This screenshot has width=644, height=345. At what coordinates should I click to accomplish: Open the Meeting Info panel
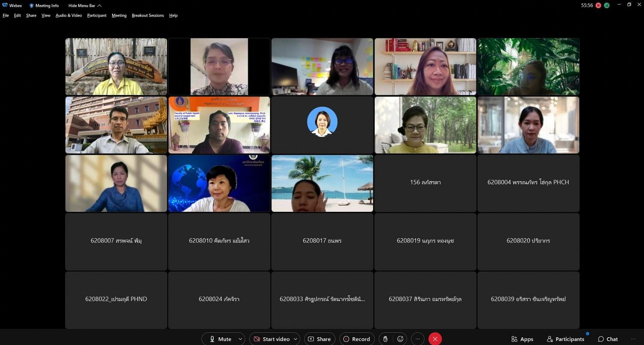tap(44, 6)
